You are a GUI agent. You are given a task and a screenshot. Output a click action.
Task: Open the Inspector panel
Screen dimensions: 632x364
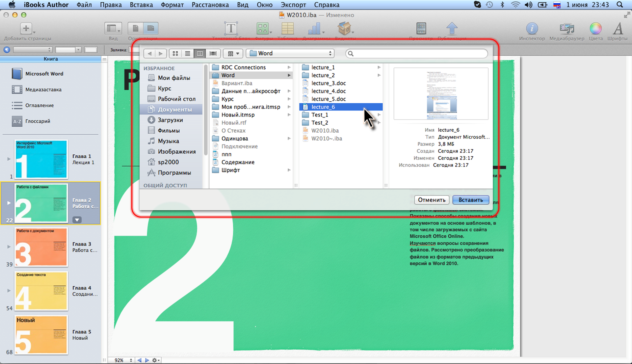532,29
